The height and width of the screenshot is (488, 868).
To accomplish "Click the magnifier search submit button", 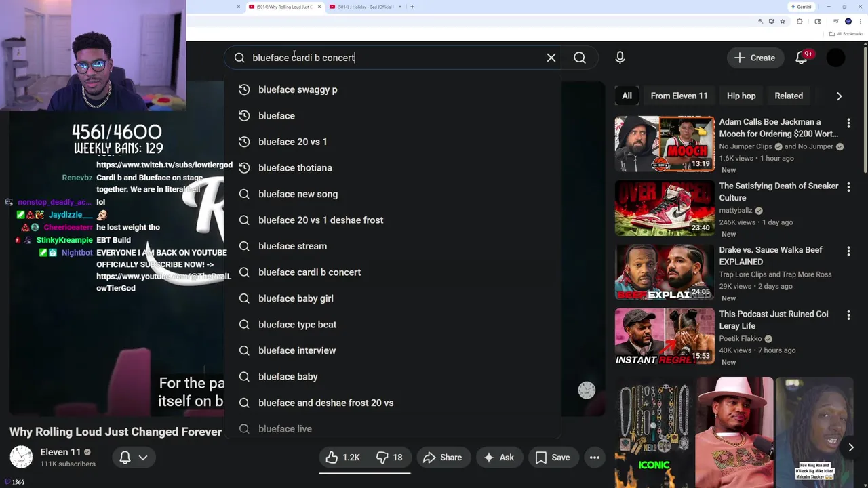I will tap(580, 58).
